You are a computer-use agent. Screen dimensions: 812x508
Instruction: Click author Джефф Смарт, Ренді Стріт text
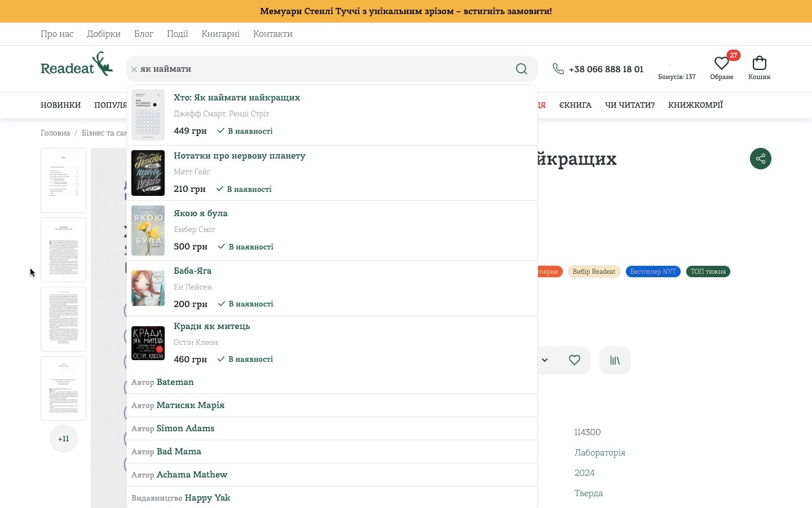pyautogui.click(x=222, y=114)
